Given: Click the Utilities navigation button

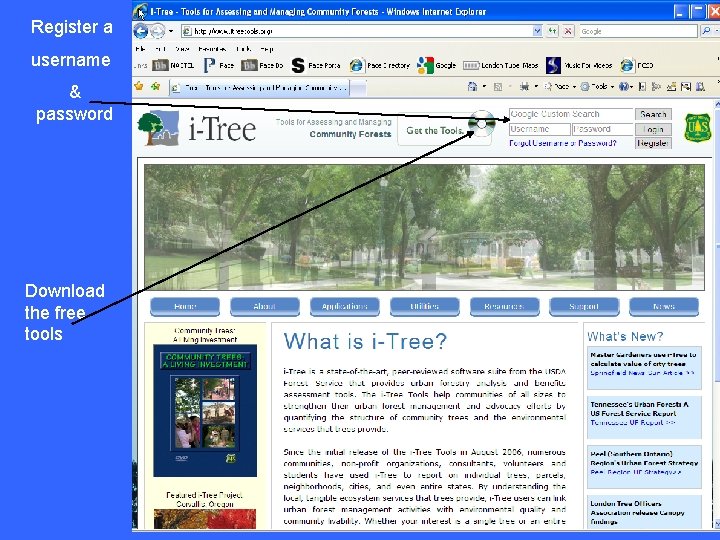Looking at the screenshot, I should click(424, 306).
